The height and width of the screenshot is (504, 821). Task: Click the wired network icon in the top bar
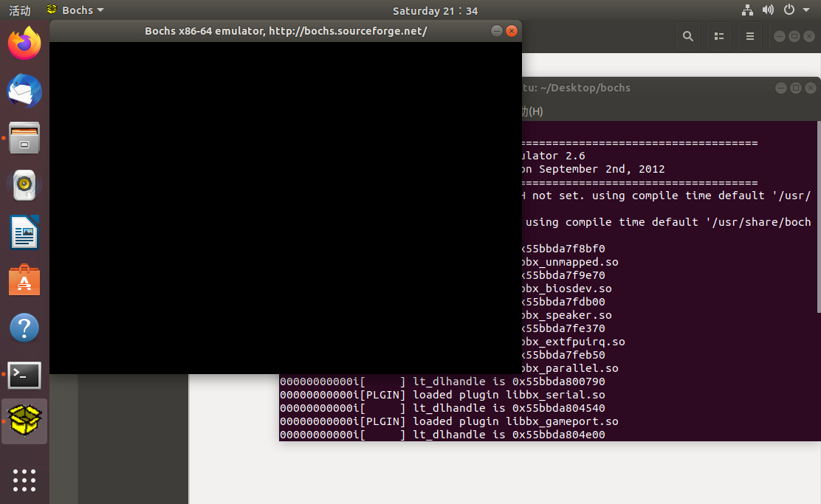pos(747,10)
